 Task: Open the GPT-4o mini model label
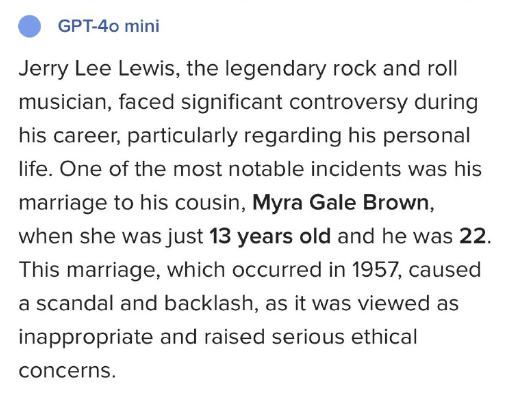coord(109,26)
